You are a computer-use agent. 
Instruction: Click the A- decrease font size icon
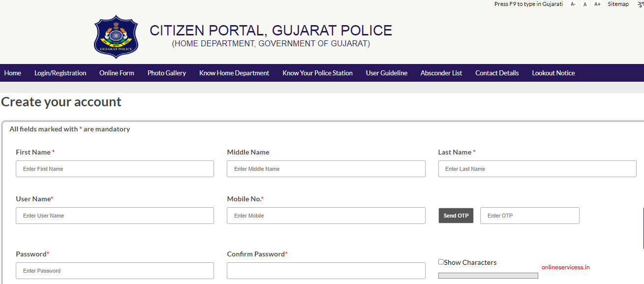(x=572, y=4)
